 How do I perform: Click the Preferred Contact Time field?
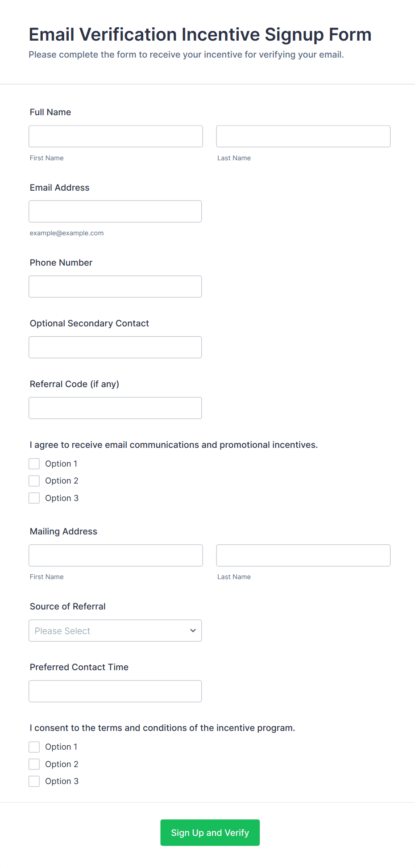(115, 691)
